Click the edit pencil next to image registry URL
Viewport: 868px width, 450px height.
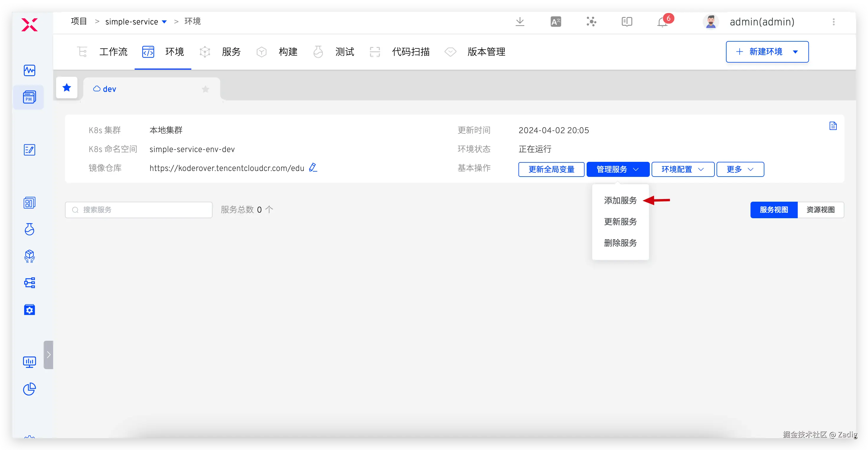coord(313,167)
